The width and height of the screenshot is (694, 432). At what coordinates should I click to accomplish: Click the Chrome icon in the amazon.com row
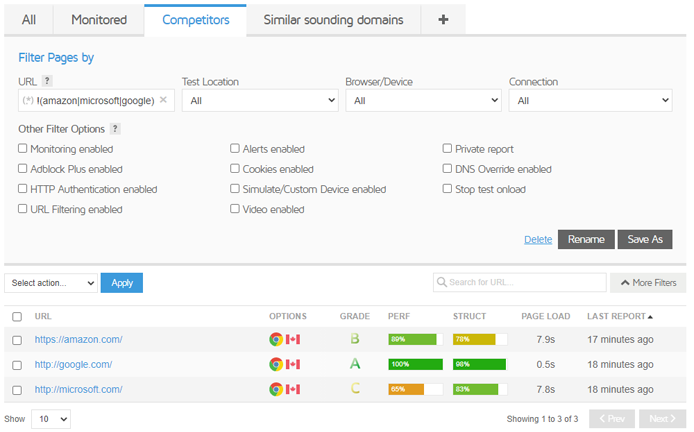[276, 339]
